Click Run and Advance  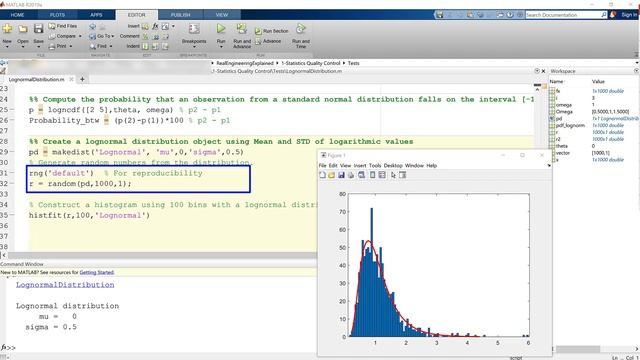(242, 36)
